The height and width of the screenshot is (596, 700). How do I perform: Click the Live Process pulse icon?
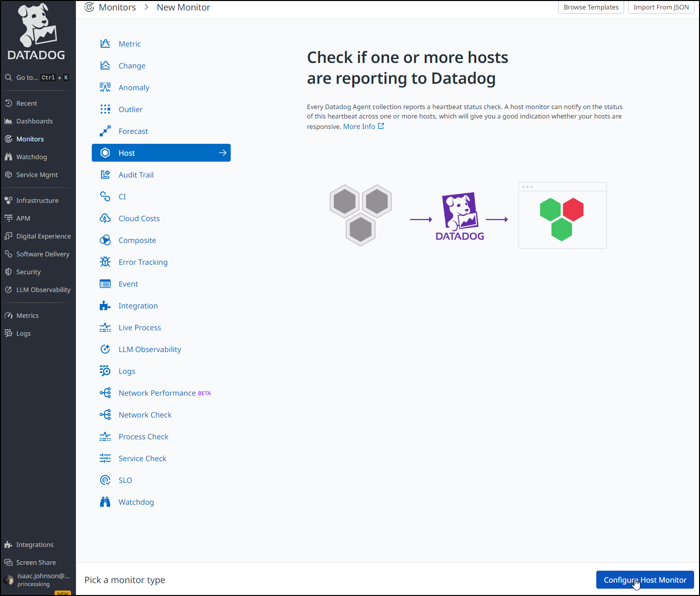[x=105, y=327]
